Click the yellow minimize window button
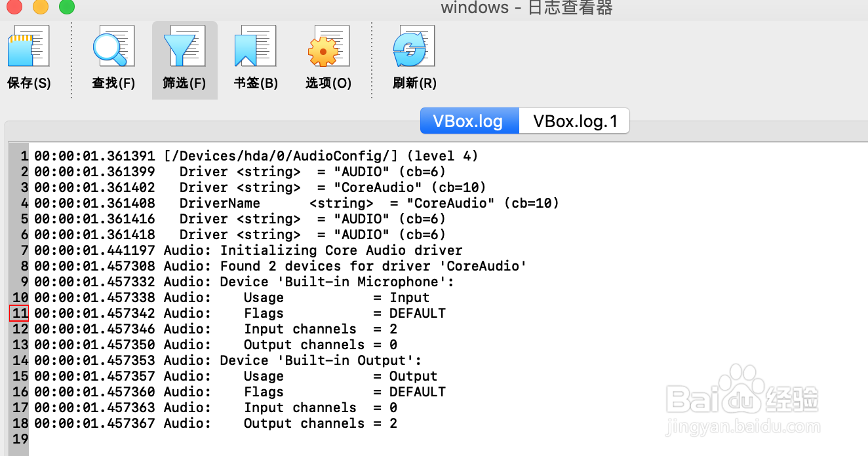 pyautogui.click(x=41, y=7)
